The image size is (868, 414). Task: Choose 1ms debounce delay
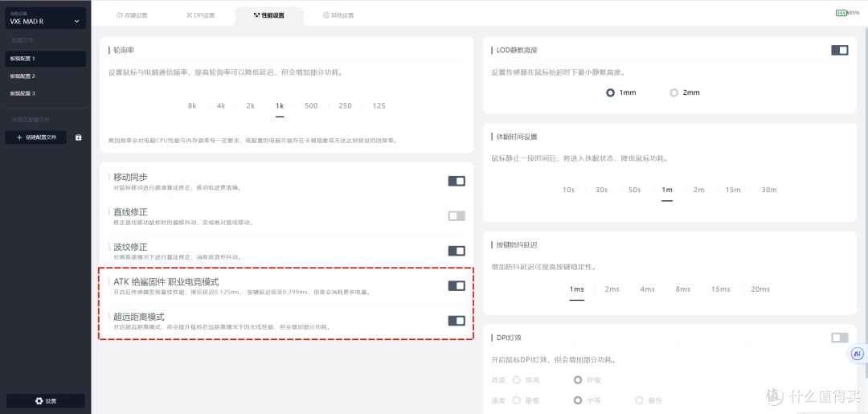click(577, 289)
